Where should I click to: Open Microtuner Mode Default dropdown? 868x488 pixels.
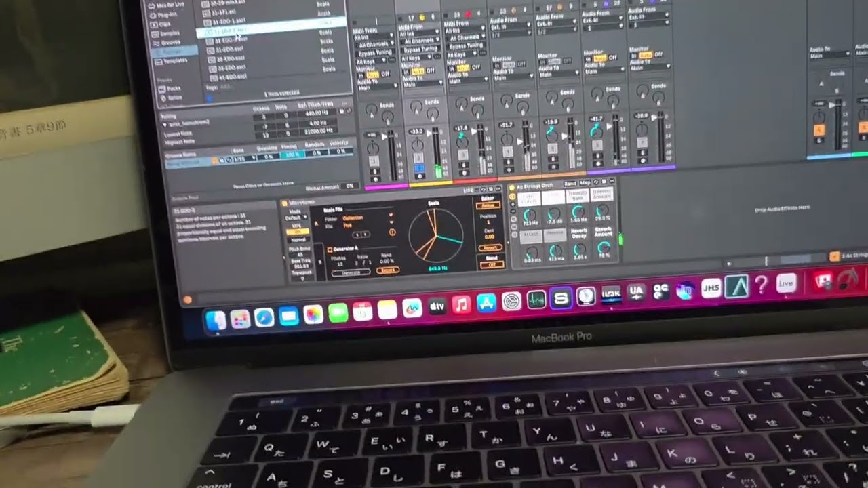[296, 218]
